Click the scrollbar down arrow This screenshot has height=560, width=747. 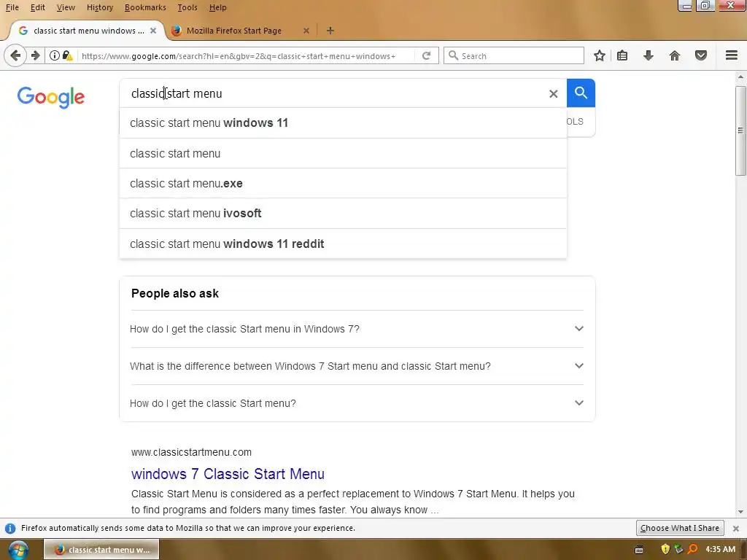tap(740, 512)
